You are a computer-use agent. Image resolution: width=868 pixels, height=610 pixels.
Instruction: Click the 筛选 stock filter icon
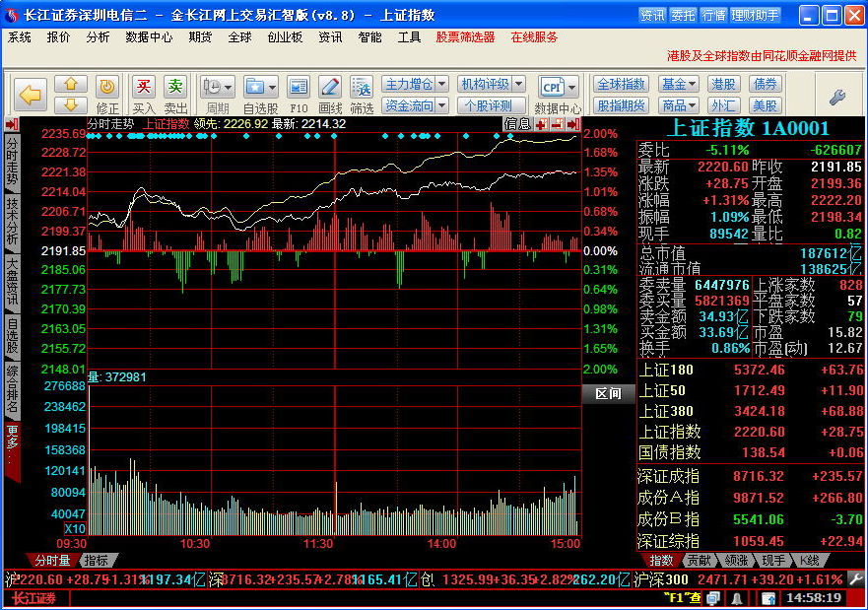click(362, 87)
